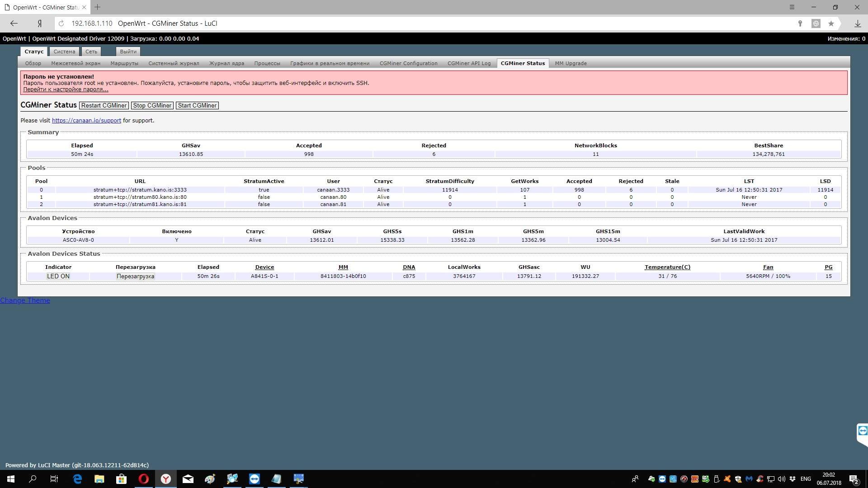This screenshot has width=868, height=488.
Task: Bookmark the page with the star icon
Action: [x=831, y=23]
